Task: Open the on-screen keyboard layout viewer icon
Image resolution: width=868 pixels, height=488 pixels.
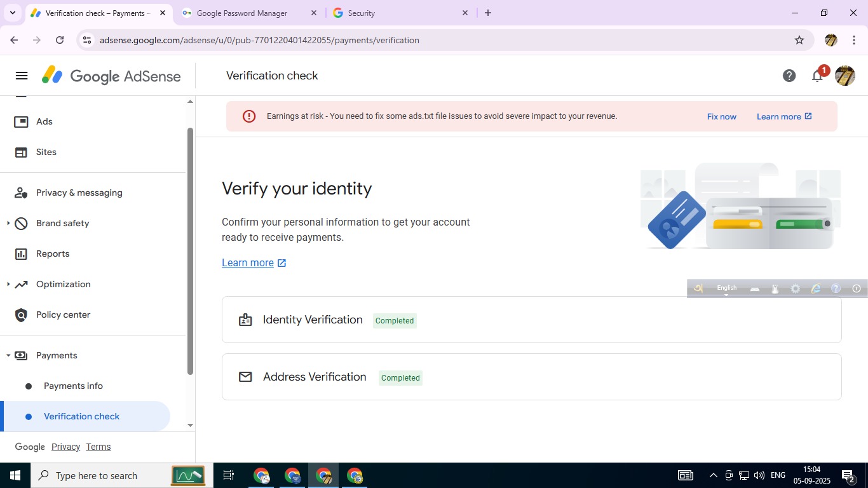Action: coord(755,288)
